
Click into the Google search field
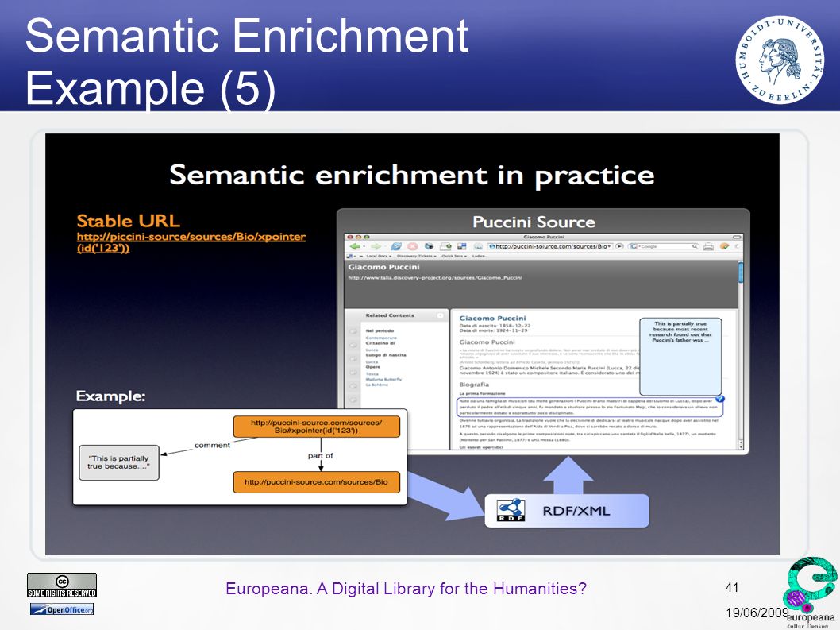pos(665,246)
